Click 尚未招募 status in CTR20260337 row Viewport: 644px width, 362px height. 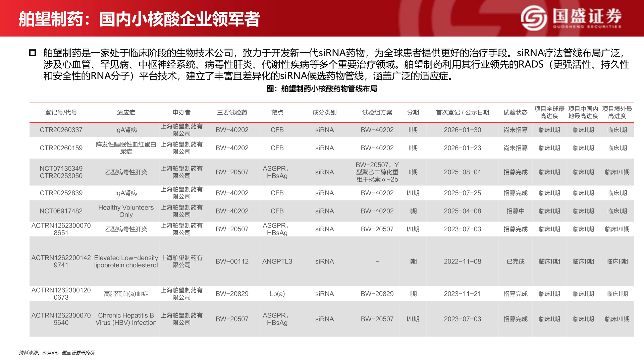point(516,130)
